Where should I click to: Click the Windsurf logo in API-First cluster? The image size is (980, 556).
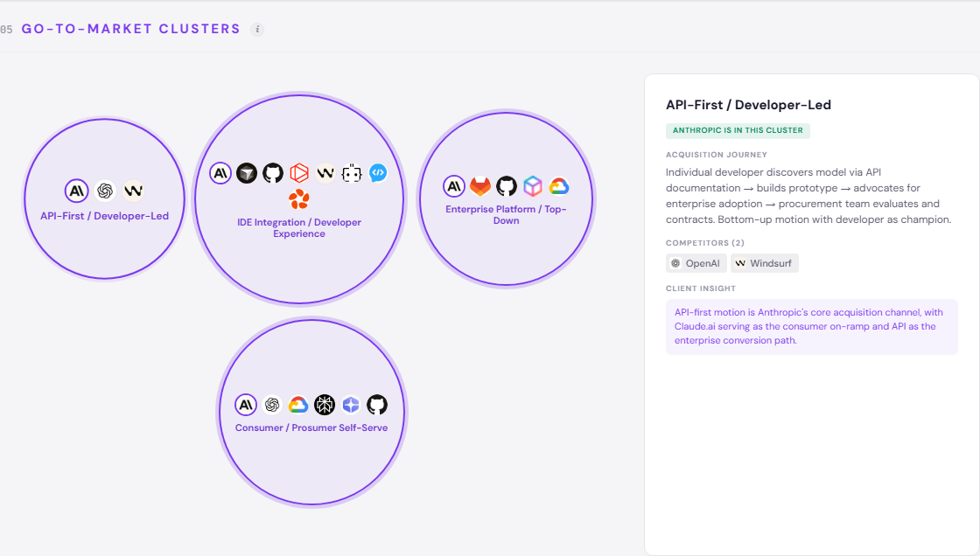133,191
